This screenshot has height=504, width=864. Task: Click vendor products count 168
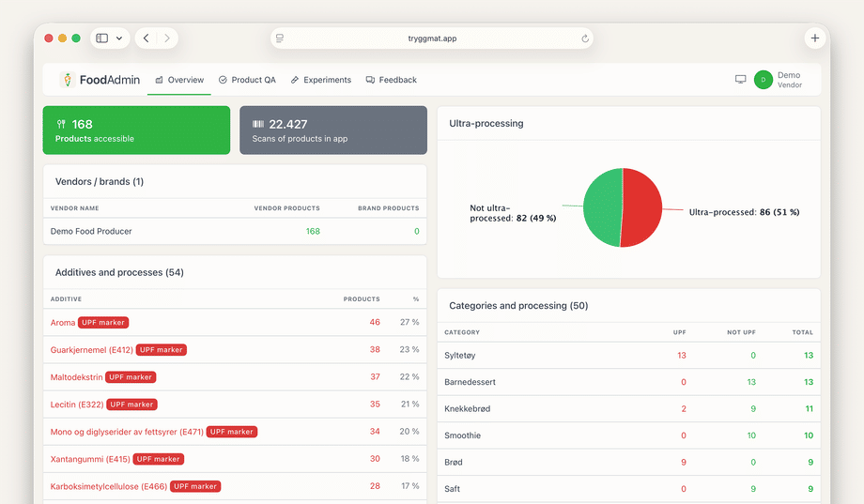coord(313,231)
